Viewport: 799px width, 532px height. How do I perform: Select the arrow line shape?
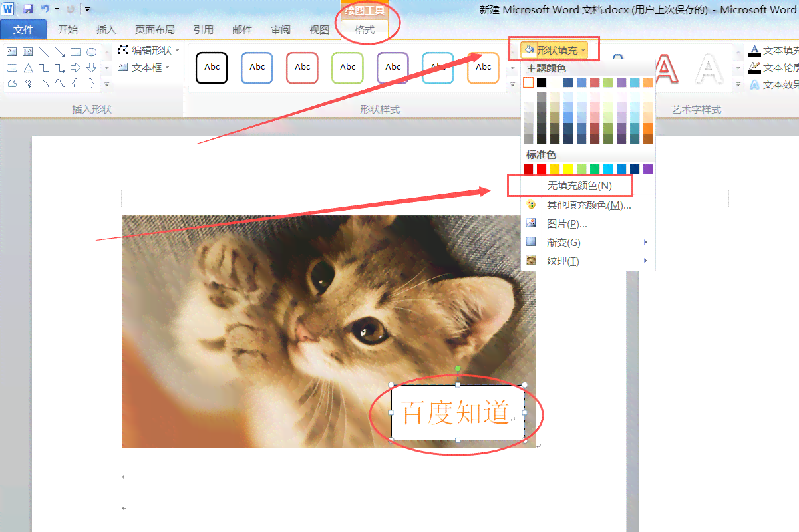59,51
